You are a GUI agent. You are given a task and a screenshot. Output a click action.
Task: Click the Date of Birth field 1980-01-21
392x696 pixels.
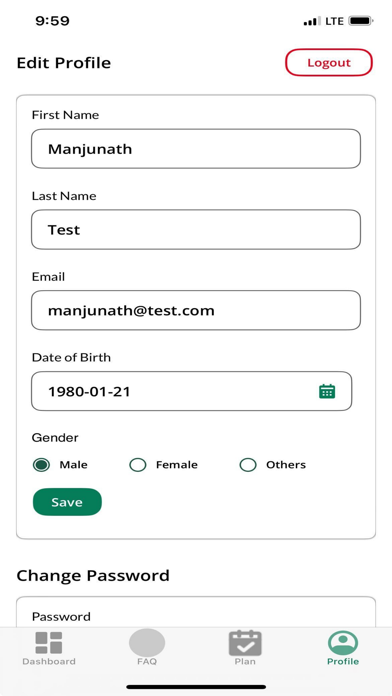pos(191,391)
